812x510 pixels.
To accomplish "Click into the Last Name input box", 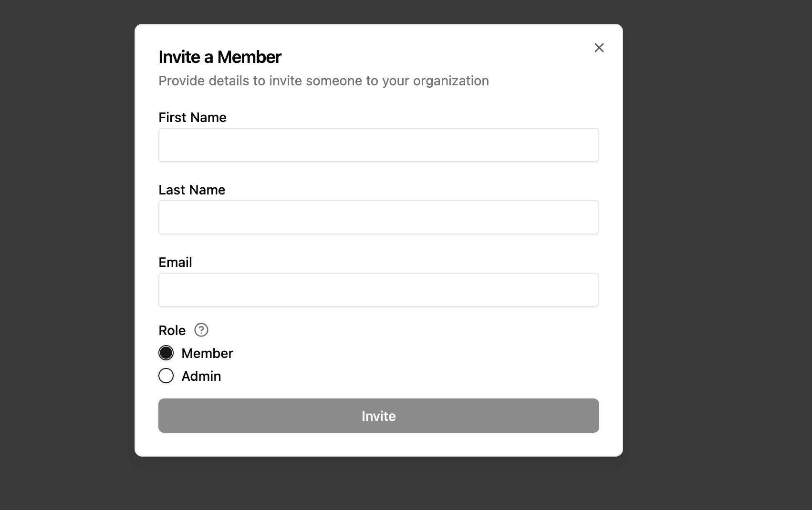I will 378,217.
